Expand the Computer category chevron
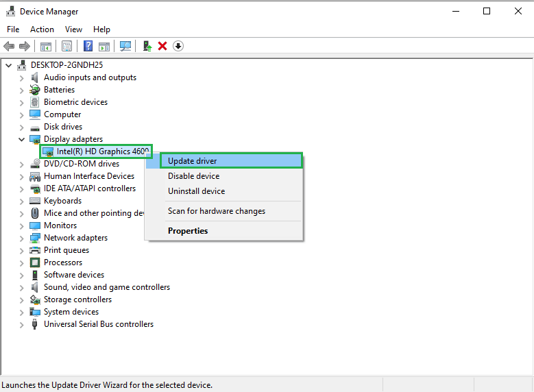The image size is (534, 392). tap(21, 115)
